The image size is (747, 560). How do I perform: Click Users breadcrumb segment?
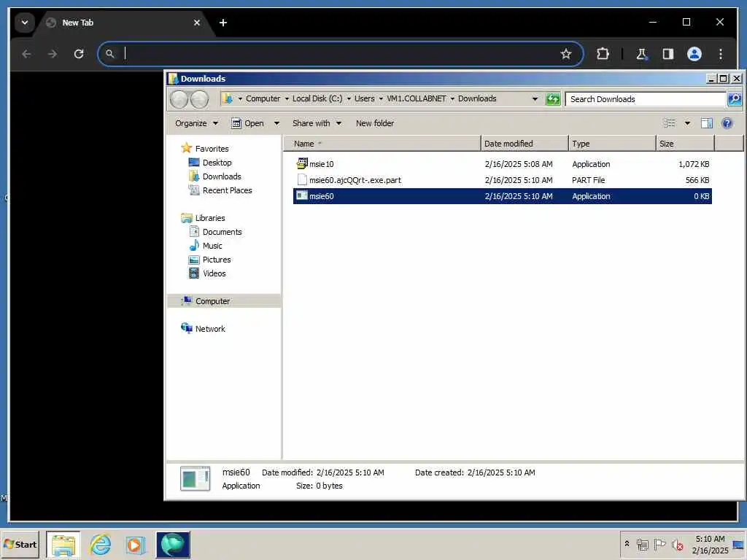(x=365, y=98)
